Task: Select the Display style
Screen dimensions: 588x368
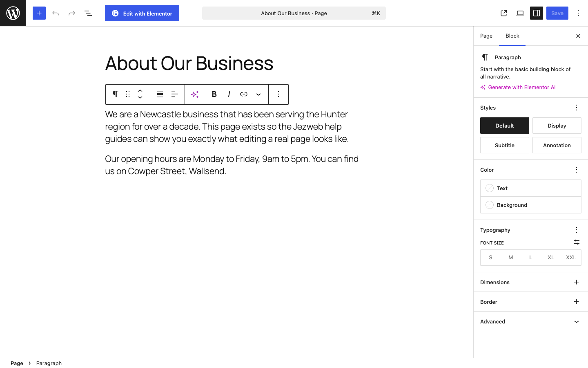Action: (557, 126)
